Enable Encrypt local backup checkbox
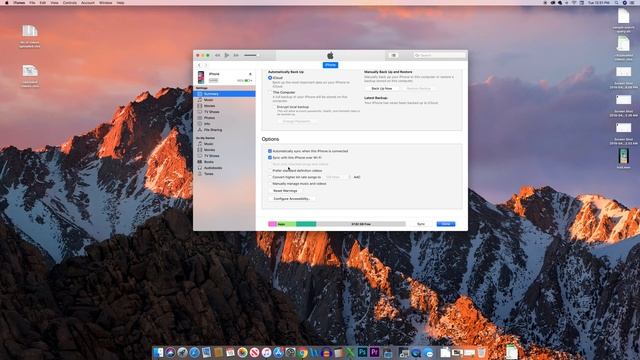Viewport: 640px width, 360px height. click(x=274, y=107)
